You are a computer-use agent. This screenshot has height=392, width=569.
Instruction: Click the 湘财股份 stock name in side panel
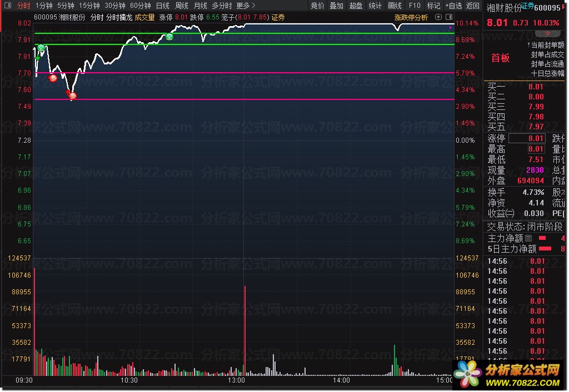503,8
